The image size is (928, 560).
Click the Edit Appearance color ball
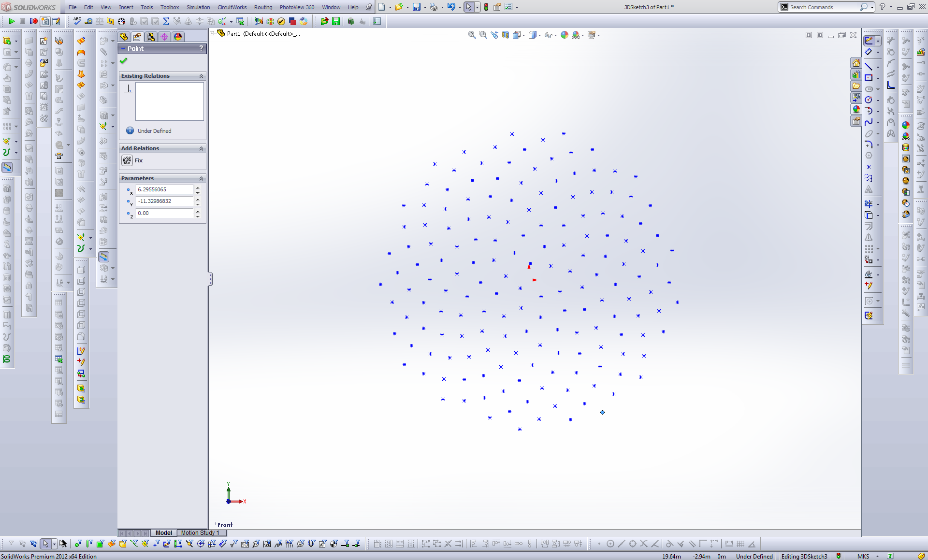564,35
